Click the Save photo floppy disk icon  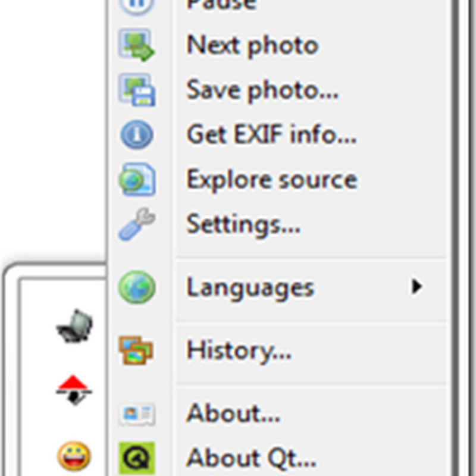(137, 90)
